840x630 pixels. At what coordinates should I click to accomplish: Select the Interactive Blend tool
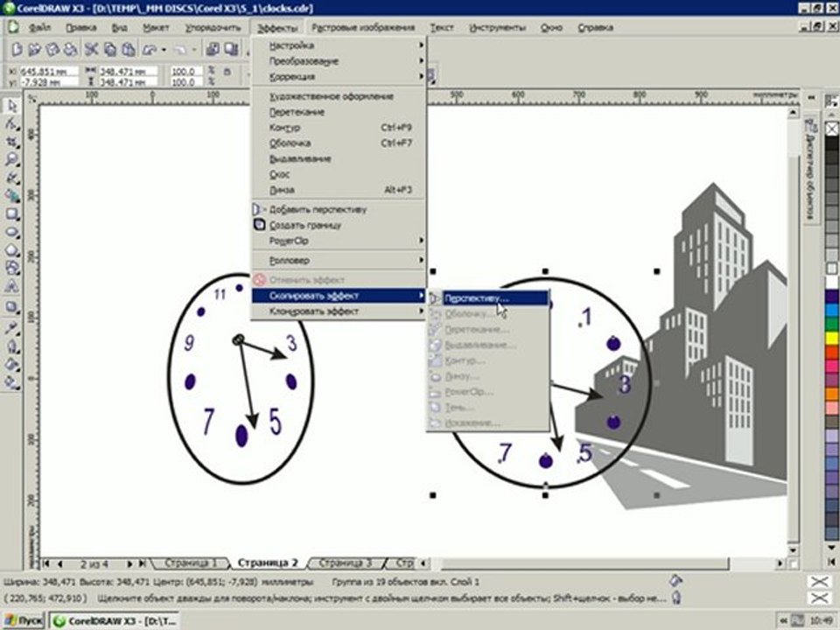11,307
